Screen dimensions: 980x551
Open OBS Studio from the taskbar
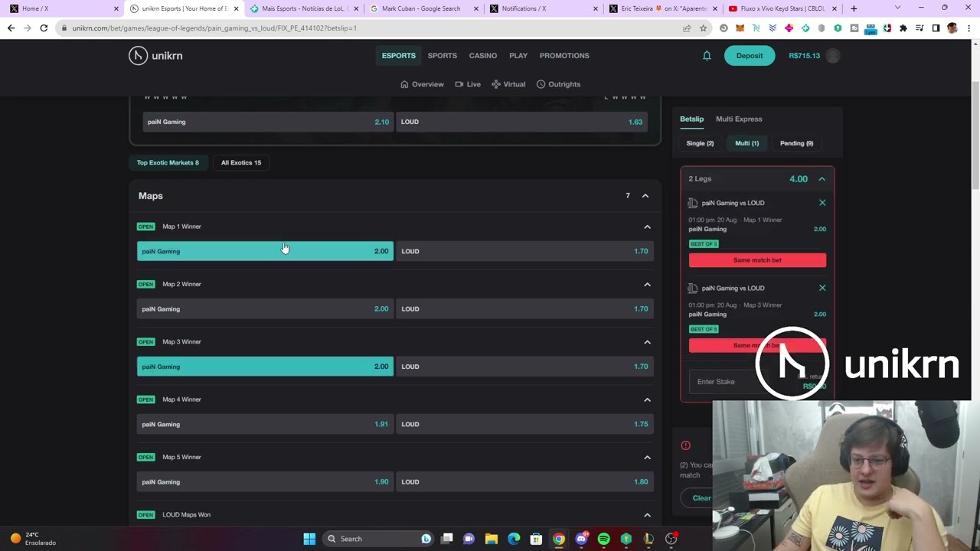671,539
